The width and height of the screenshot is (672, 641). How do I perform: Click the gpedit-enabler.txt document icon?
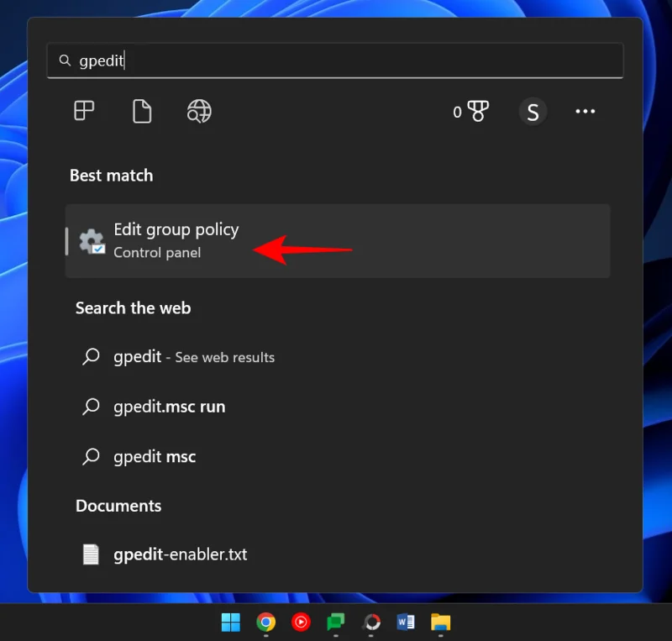click(x=92, y=554)
